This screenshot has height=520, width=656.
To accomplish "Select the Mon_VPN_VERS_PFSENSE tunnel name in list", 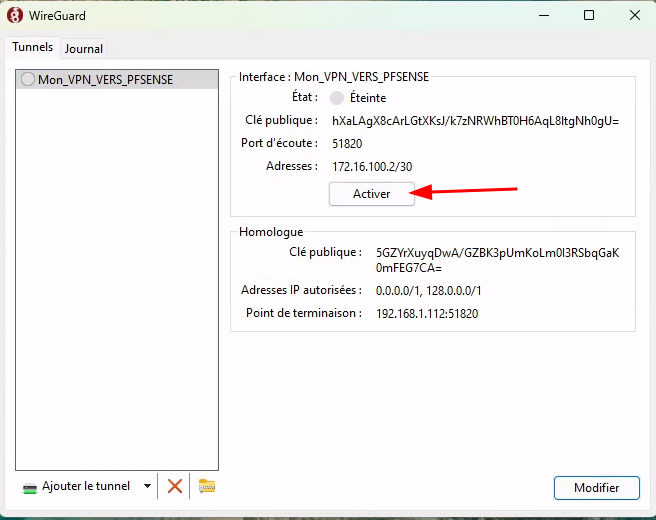I will pyautogui.click(x=105, y=79).
